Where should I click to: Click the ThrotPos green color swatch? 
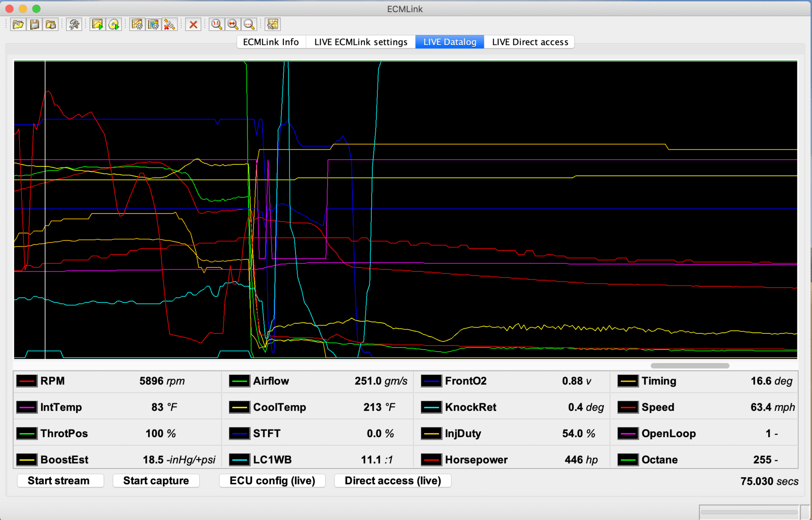point(27,434)
